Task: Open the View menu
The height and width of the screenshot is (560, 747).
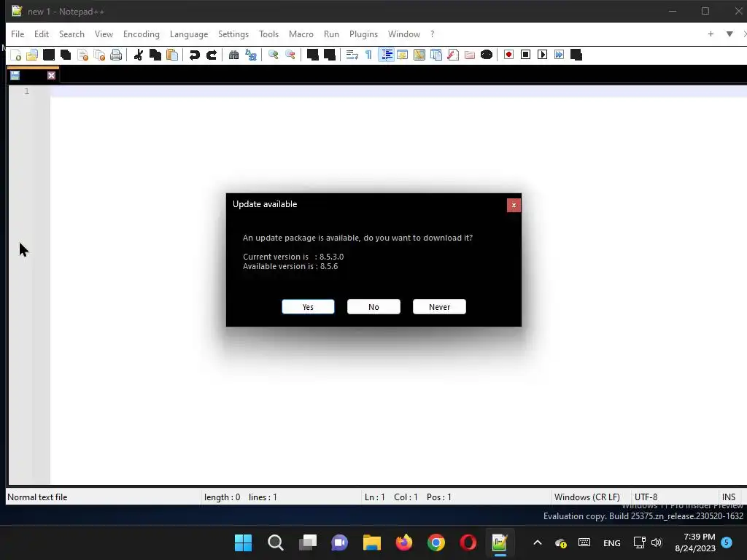Action: [x=104, y=34]
